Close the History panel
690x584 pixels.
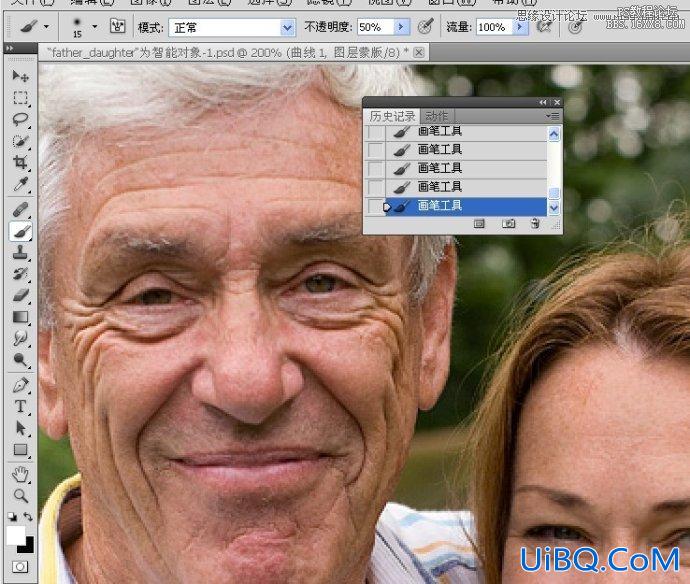557,103
